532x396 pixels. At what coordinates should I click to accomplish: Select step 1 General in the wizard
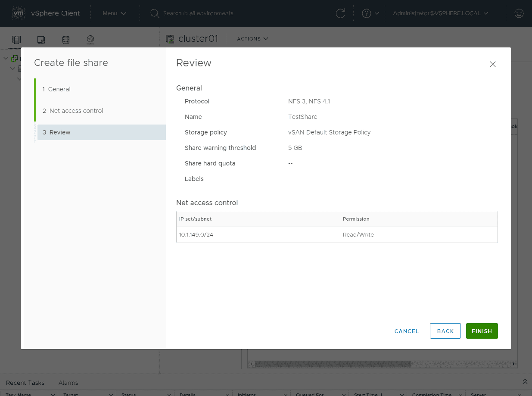(56, 89)
